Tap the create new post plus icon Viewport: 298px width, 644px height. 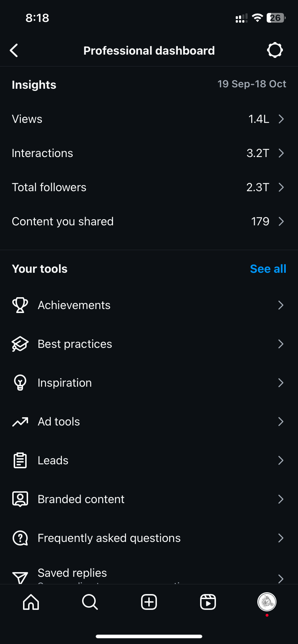click(x=149, y=602)
